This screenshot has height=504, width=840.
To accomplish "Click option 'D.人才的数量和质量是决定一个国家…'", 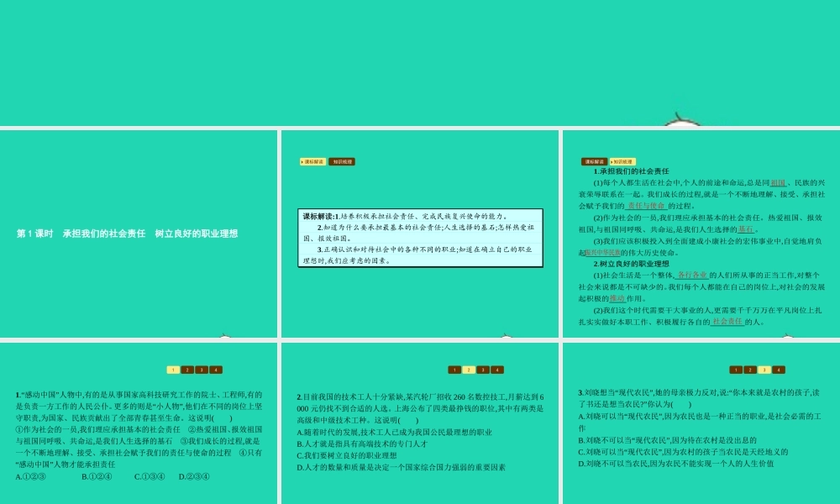I will pyautogui.click(x=402, y=468).
